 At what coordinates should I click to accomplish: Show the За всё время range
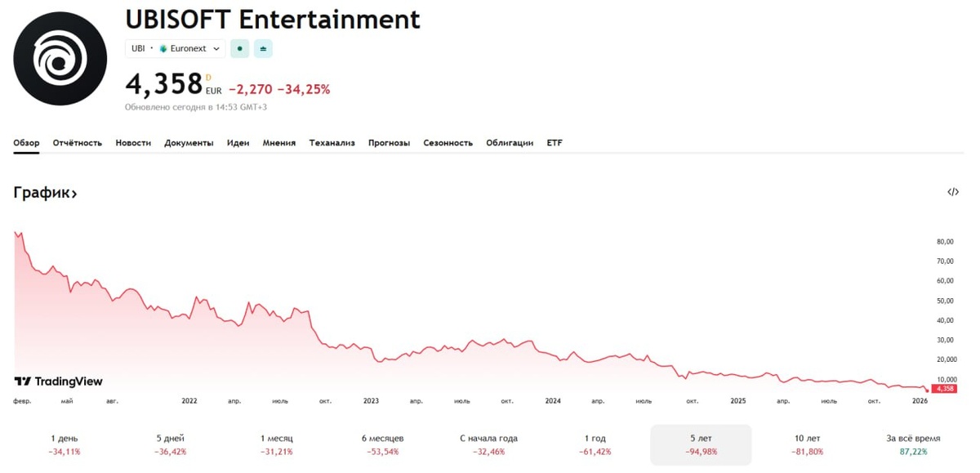pyautogui.click(x=913, y=444)
